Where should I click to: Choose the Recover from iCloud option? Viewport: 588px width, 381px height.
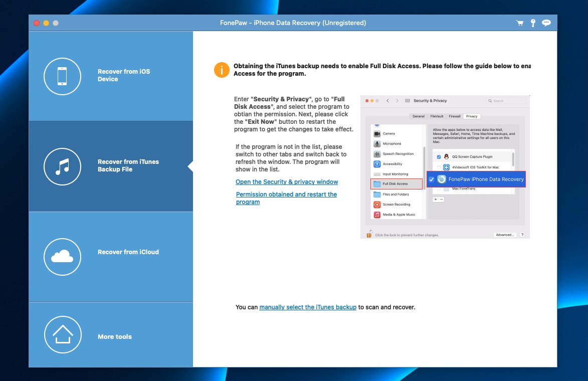point(111,257)
